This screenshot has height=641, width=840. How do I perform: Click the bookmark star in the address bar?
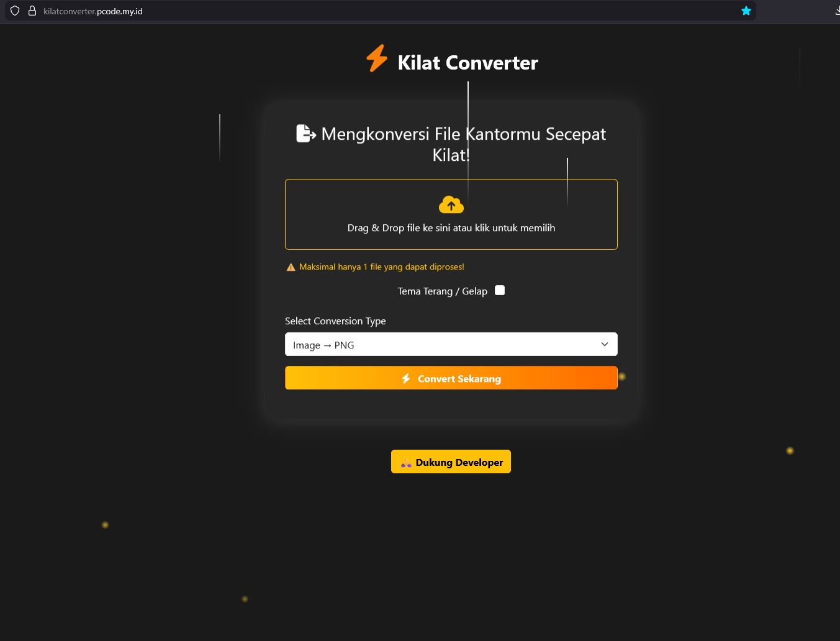pos(746,11)
